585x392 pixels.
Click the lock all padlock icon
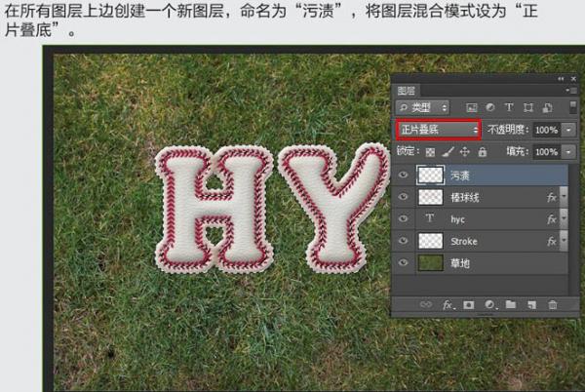coord(481,152)
